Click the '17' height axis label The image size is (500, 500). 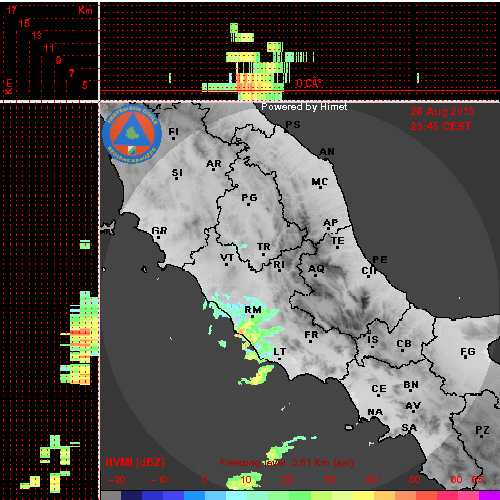[x=11, y=10]
